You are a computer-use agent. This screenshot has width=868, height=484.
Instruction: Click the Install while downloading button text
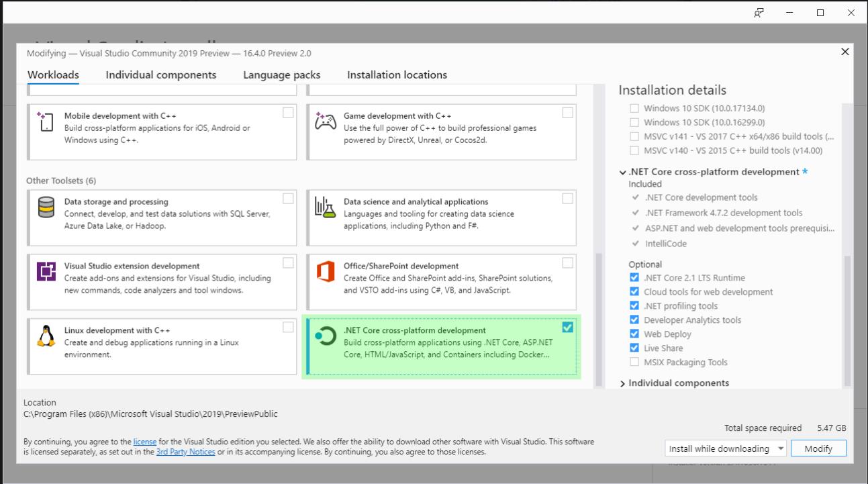pos(718,448)
